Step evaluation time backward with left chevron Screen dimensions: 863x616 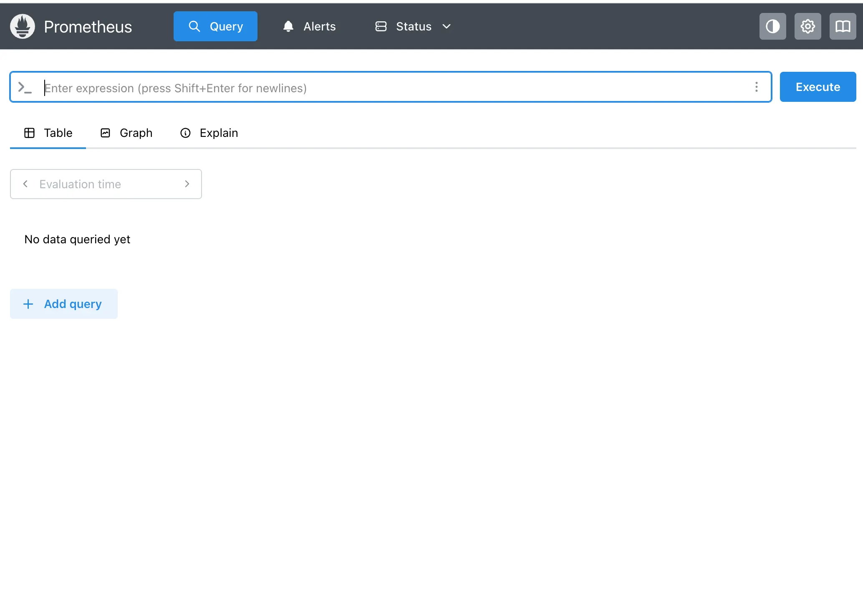25,184
